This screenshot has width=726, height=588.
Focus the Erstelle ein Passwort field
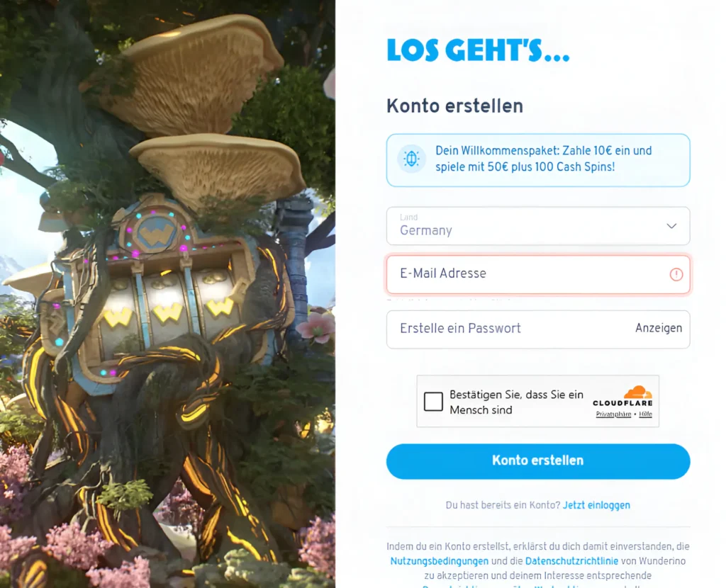coord(538,329)
